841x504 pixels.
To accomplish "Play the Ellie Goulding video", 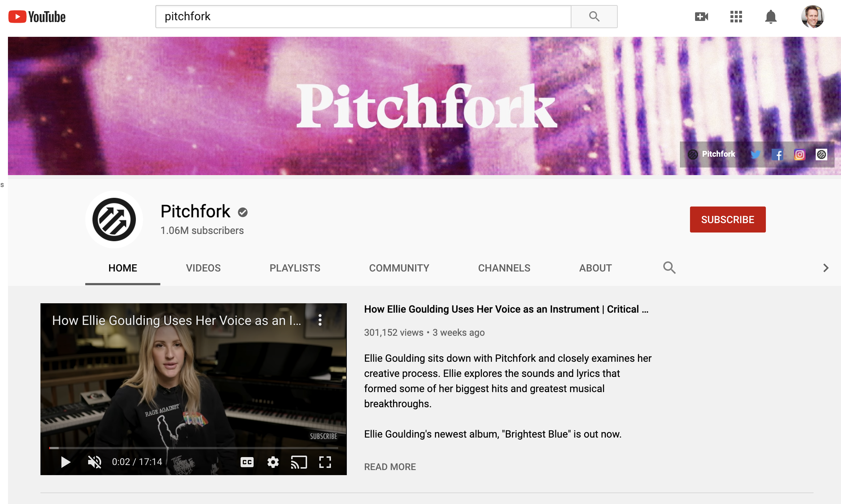I will [65, 462].
